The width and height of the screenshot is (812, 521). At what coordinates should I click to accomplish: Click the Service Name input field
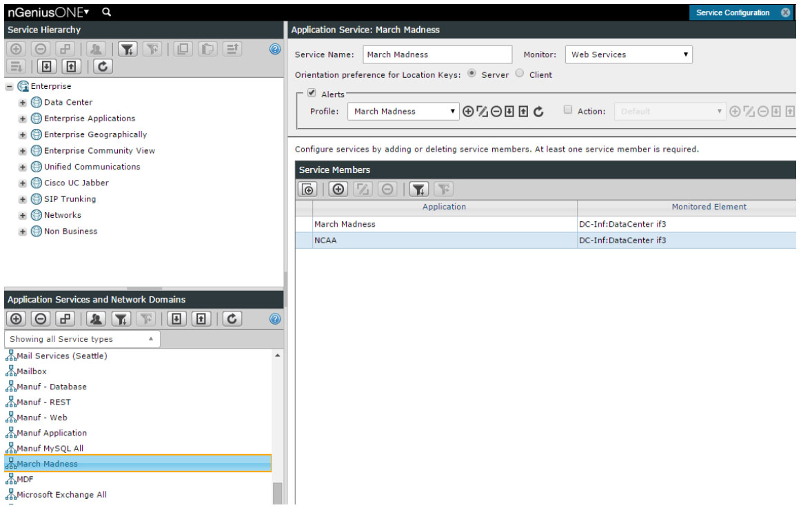click(x=437, y=54)
